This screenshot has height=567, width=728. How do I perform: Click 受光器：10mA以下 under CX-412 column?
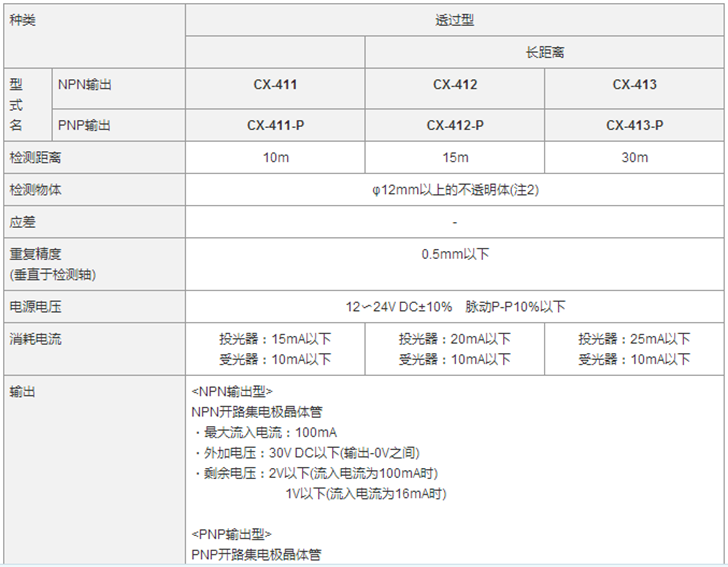[455, 359]
